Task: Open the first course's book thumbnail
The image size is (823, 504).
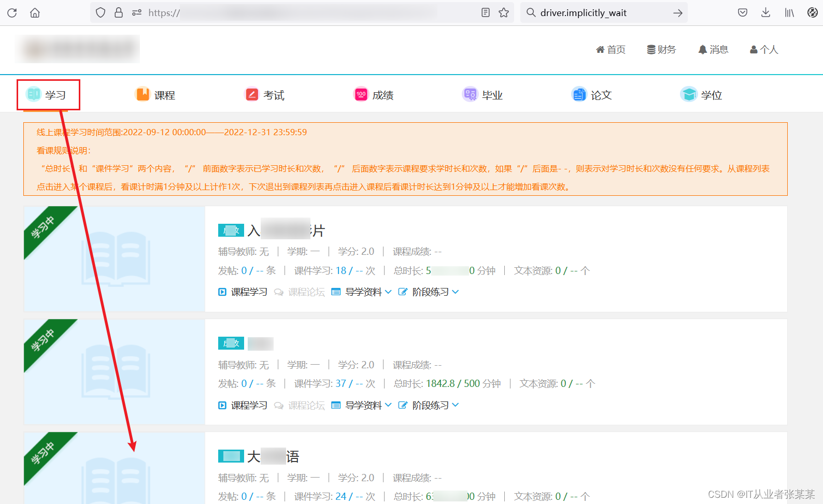Action: click(x=115, y=259)
